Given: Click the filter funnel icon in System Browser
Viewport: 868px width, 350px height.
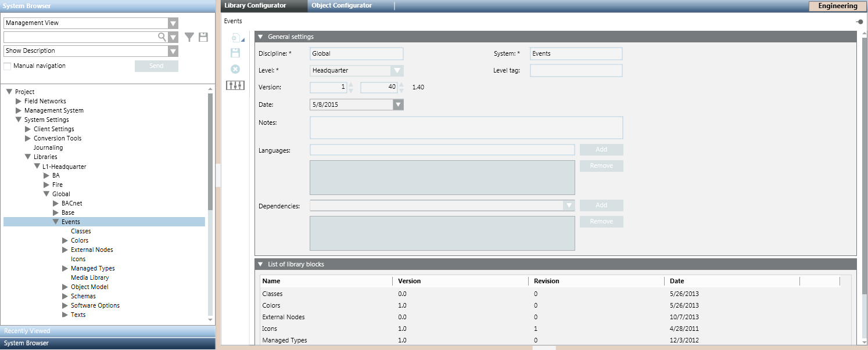Looking at the screenshot, I should 189,37.
